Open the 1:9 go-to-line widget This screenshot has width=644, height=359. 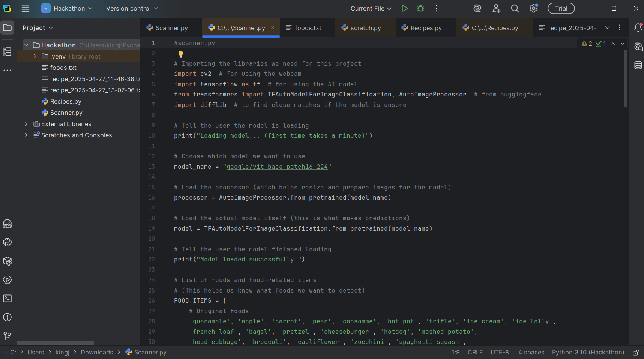click(x=456, y=353)
